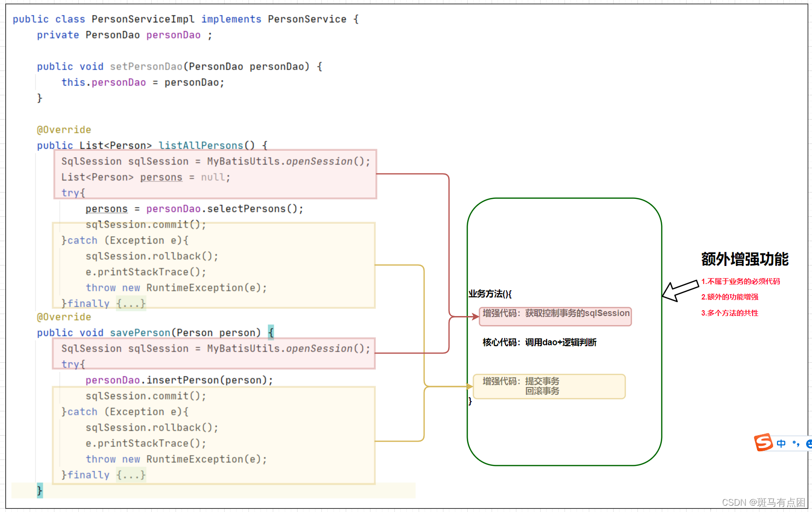Click the 'listAllPersons()' method name
Viewport: 812px width, 512px height.
207,145
